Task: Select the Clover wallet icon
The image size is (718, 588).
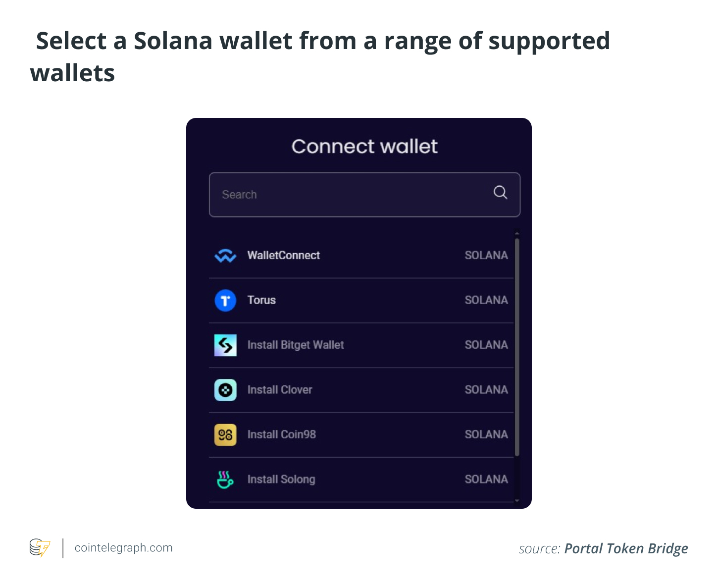Action: 225,390
